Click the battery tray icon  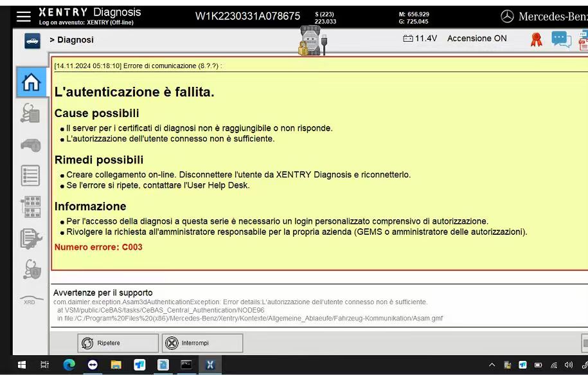538,365
